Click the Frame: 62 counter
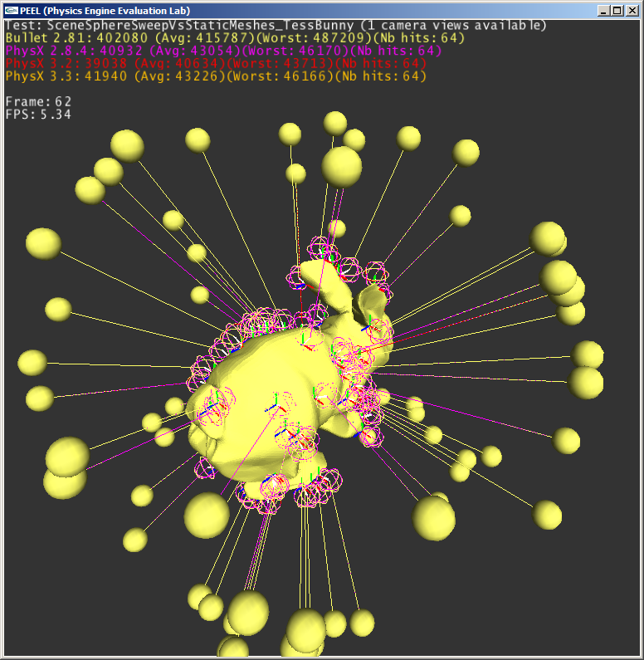Screen dimensions: 644x660 pos(38,102)
